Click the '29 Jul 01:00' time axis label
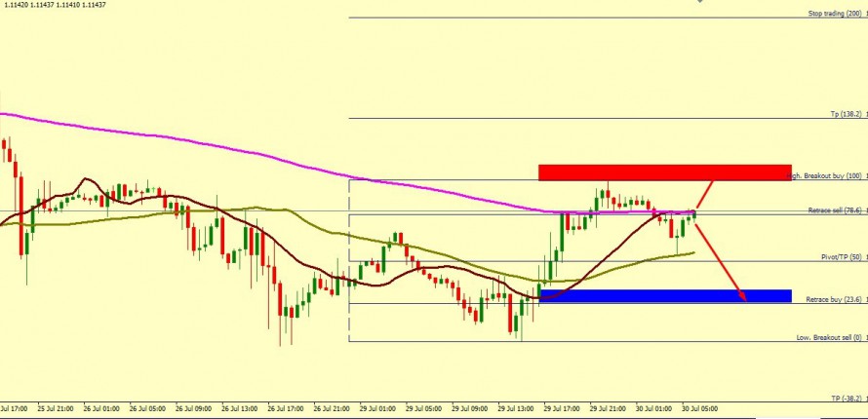This screenshot has height=419, width=868. 378,409
